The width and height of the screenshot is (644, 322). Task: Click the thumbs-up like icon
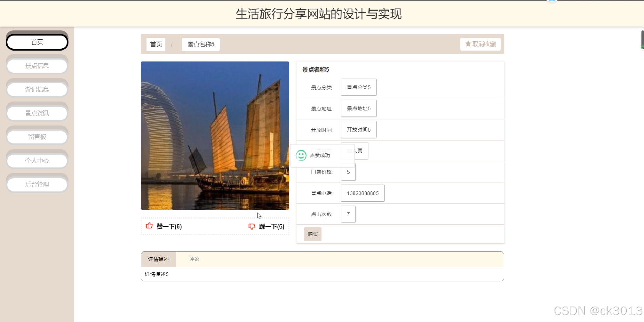click(x=149, y=226)
